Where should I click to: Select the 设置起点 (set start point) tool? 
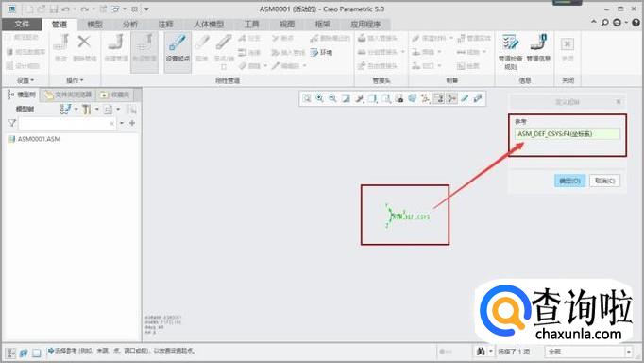point(178,49)
